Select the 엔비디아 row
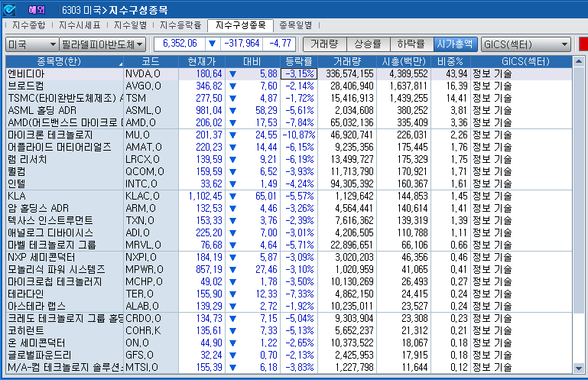Image resolution: width=588 pixels, height=380 pixels. [289, 74]
